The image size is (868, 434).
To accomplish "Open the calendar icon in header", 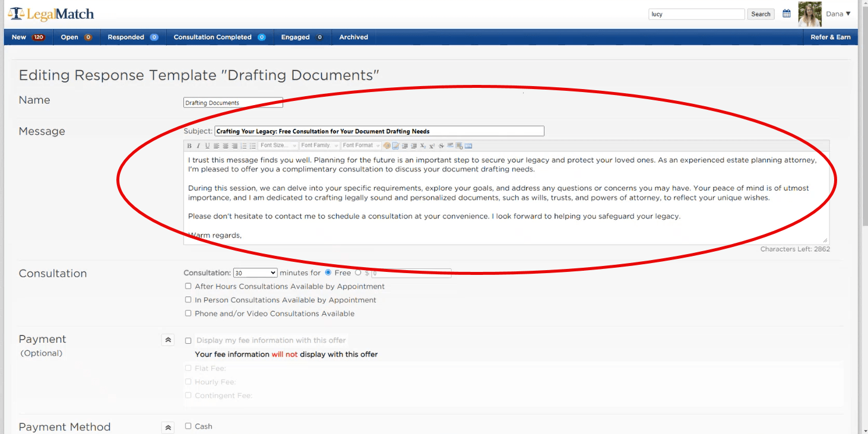I will (x=786, y=14).
